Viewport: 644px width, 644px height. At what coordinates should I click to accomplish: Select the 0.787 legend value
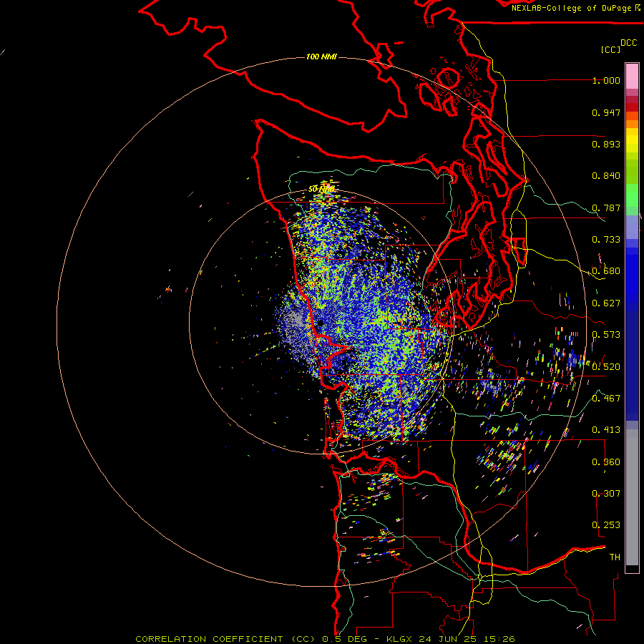[x=606, y=208]
